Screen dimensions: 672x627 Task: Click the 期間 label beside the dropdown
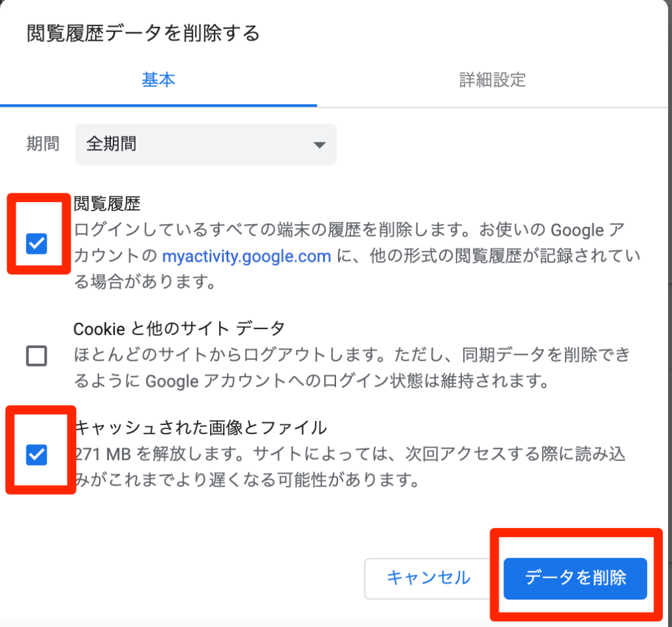(43, 144)
